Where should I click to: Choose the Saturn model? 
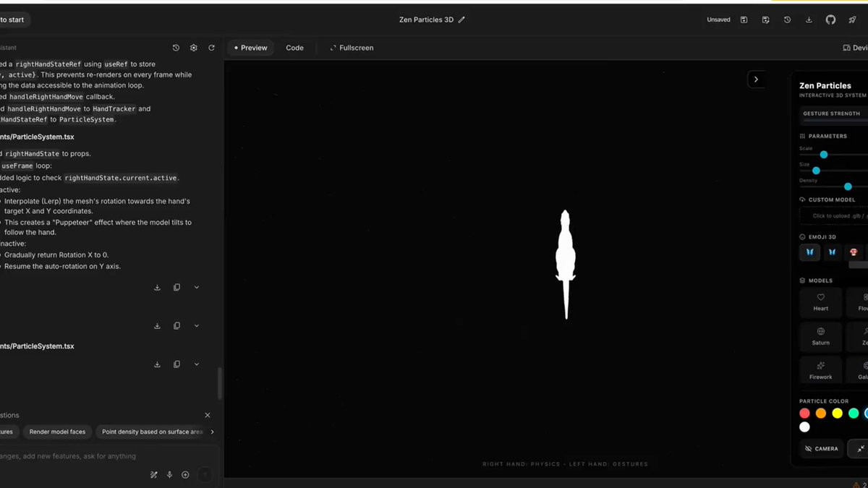820,336
